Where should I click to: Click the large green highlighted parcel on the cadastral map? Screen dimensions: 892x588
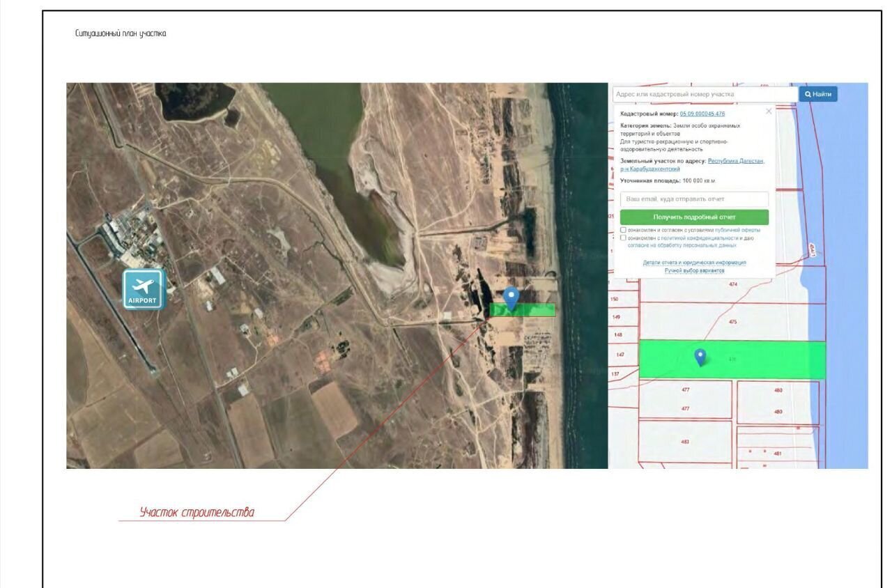tap(732, 359)
